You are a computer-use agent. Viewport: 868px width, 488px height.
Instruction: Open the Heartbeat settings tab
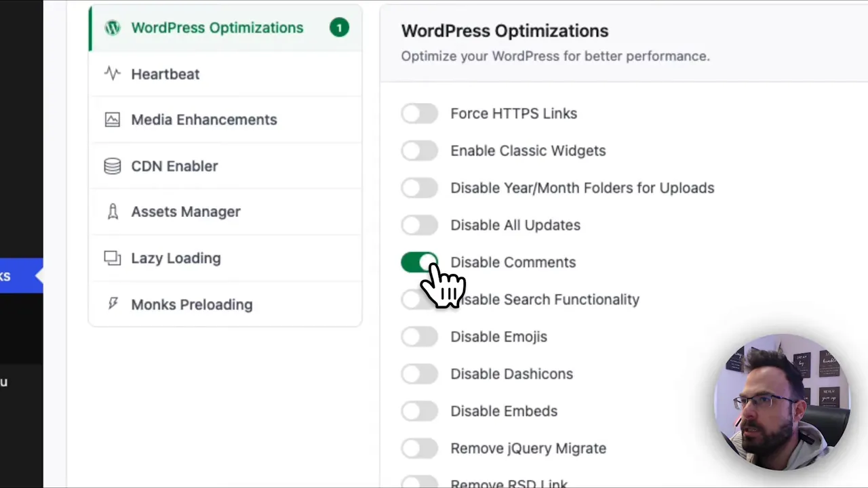(x=225, y=74)
